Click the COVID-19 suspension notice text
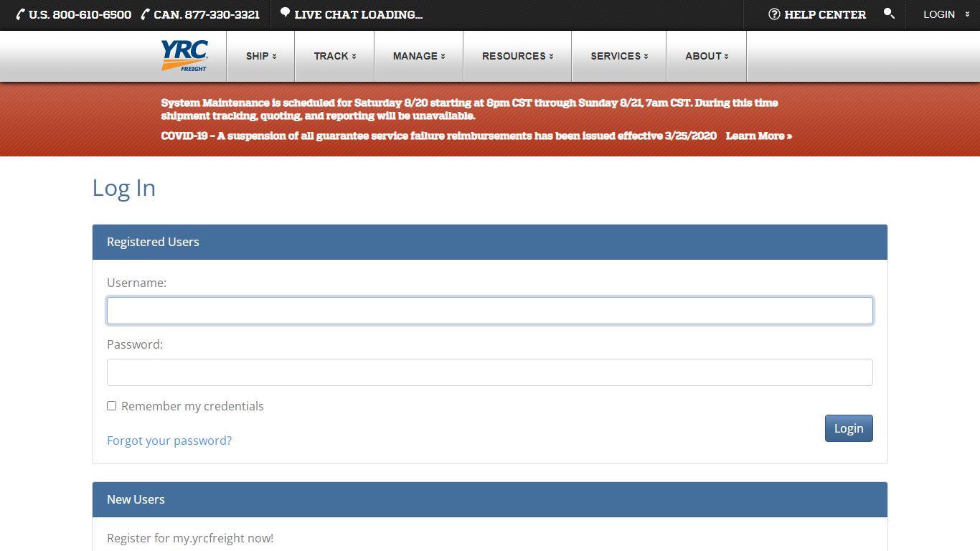Screen dimensions: 980x551 coord(439,136)
